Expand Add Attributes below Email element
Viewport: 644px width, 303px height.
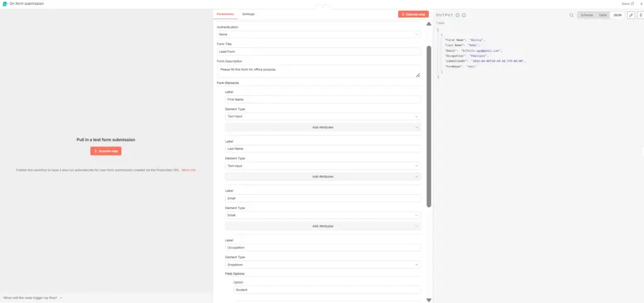(323, 226)
